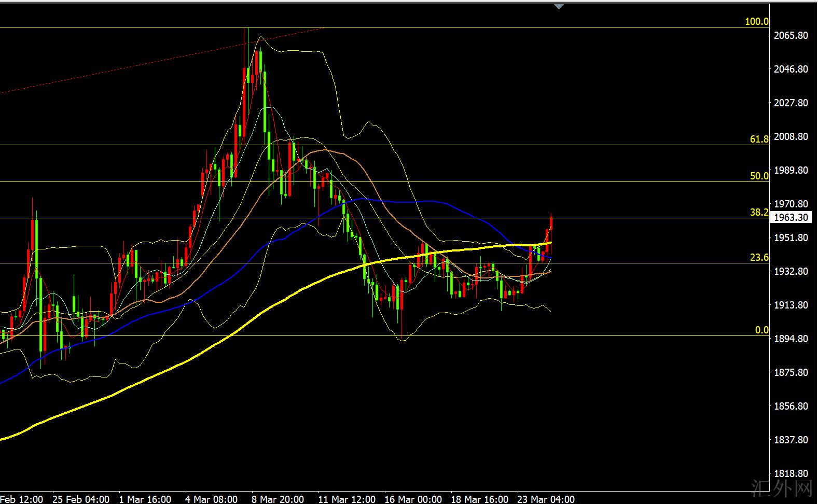Click the 2065.80 price scale label
818x504 pixels.
coord(791,35)
